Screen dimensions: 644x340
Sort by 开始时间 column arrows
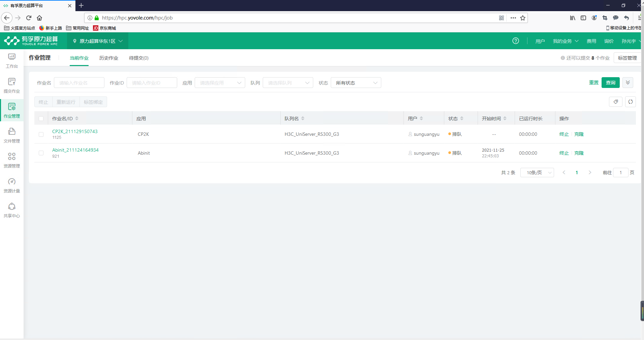pos(505,118)
